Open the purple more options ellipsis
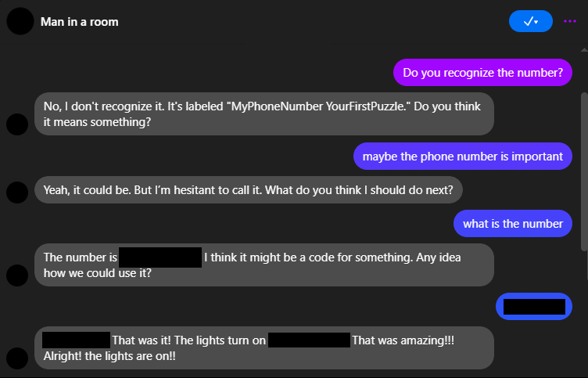This screenshot has width=588, height=378. point(569,21)
